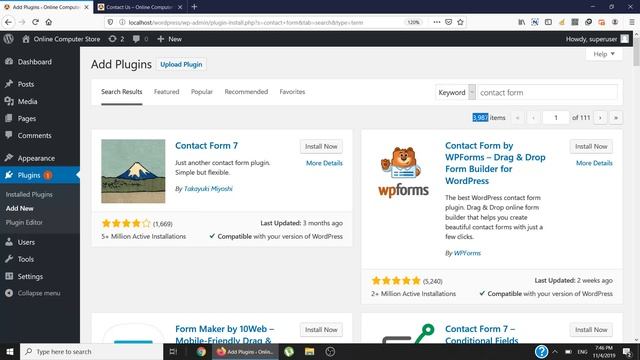Jump to last page of results
Screen dimensions: 640x360
(x=616, y=118)
